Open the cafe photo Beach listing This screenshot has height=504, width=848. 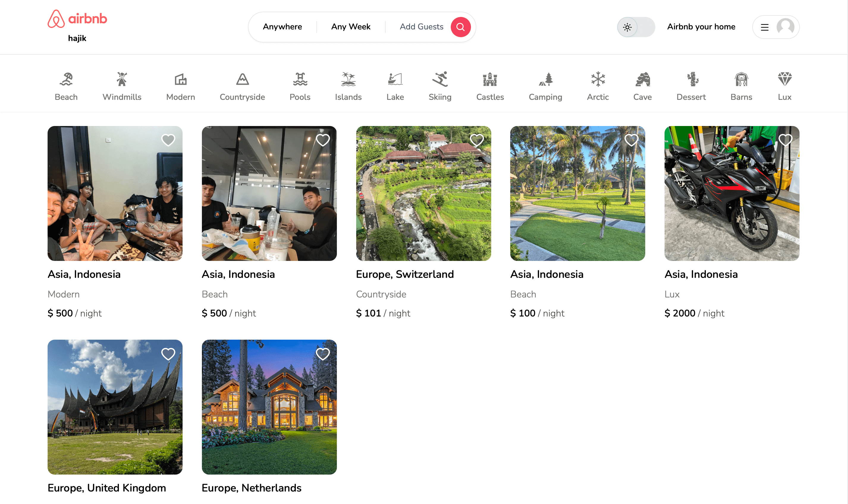(269, 193)
